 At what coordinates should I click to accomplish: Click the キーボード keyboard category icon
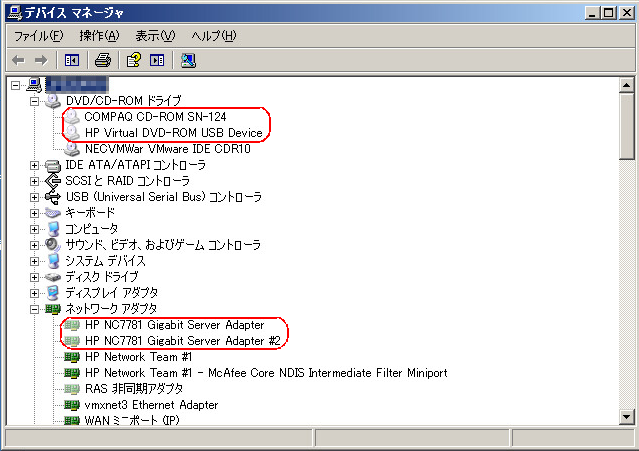[53, 213]
